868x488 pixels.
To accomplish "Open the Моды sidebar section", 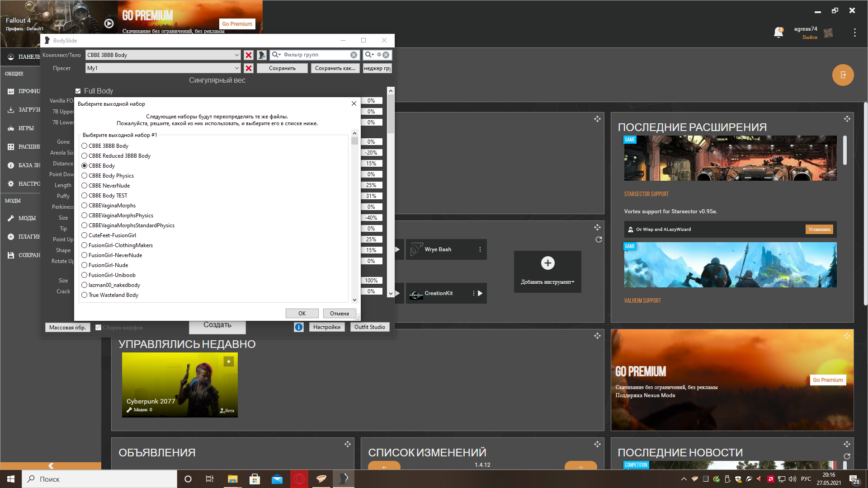I will point(27,218).
